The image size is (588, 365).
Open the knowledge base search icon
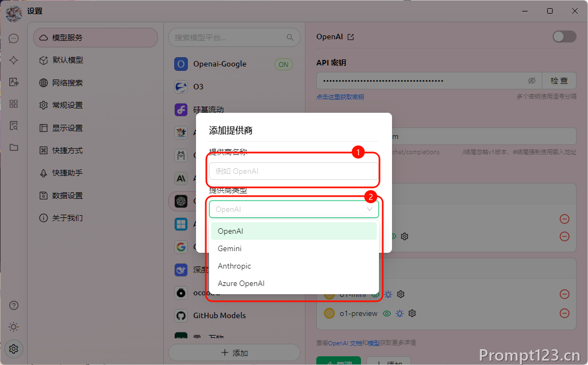(14, 126)
